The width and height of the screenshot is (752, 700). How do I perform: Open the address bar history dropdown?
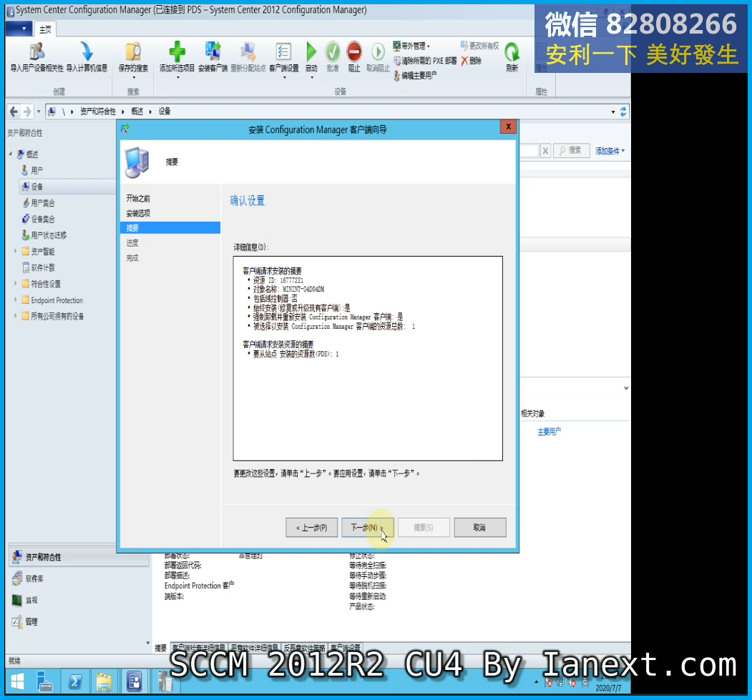pos(613,112)
